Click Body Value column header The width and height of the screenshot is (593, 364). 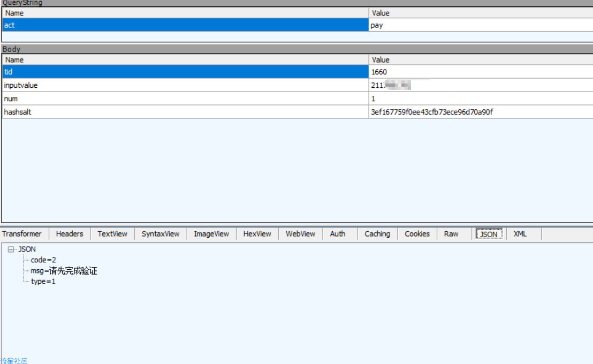click(481, 60)
